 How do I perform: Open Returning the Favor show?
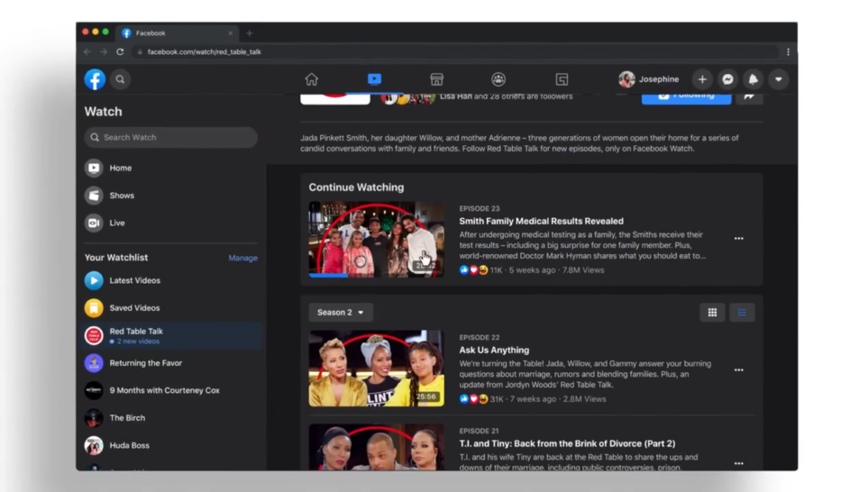(170, 363)
